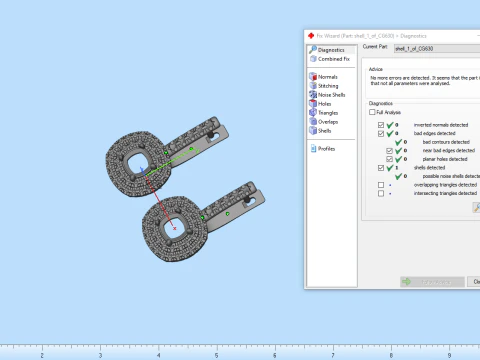
Task: Select the Normals fix step
Action: point(323,77)
